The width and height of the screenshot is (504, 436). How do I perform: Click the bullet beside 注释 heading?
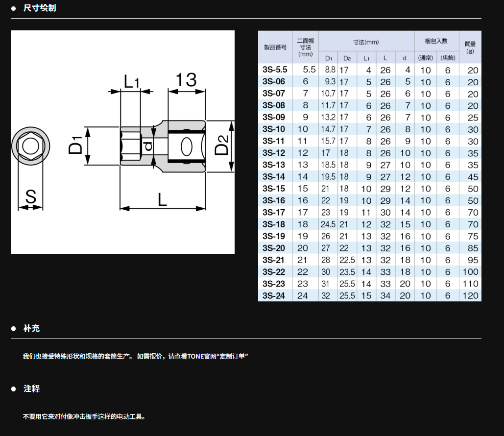tap(14, 389)
